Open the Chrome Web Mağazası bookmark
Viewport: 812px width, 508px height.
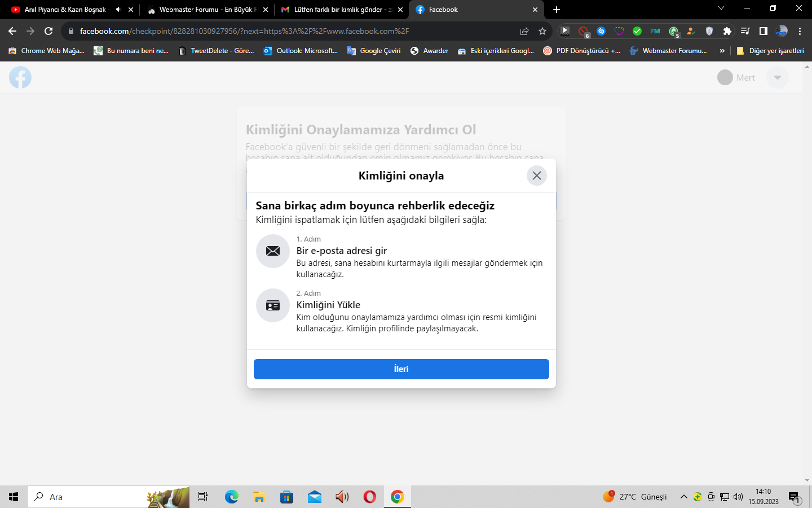pyautogui.click(x=47, y=51)
